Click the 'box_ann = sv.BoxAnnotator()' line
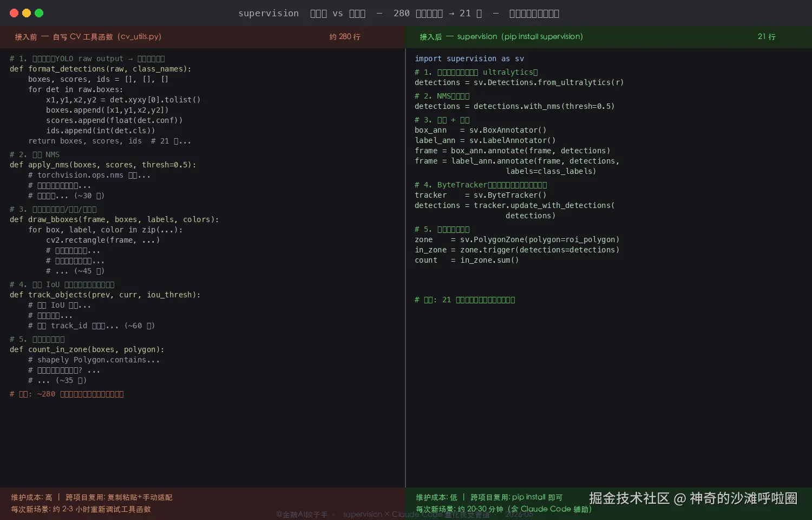This screenshot has height=520, width=812. click(x=481, y=130)
